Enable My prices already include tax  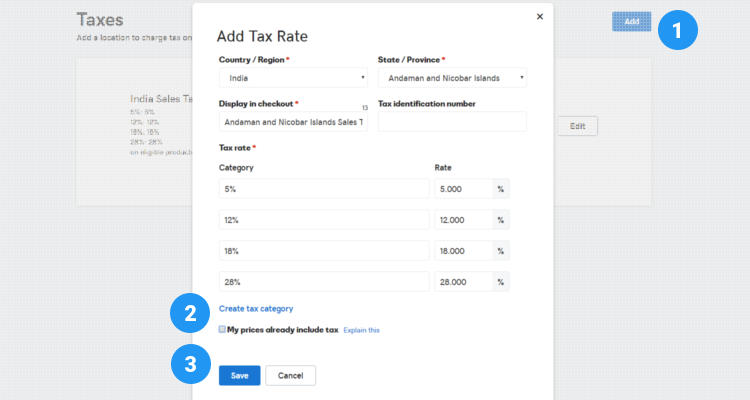pyautogui.click(x=222, y=329)
